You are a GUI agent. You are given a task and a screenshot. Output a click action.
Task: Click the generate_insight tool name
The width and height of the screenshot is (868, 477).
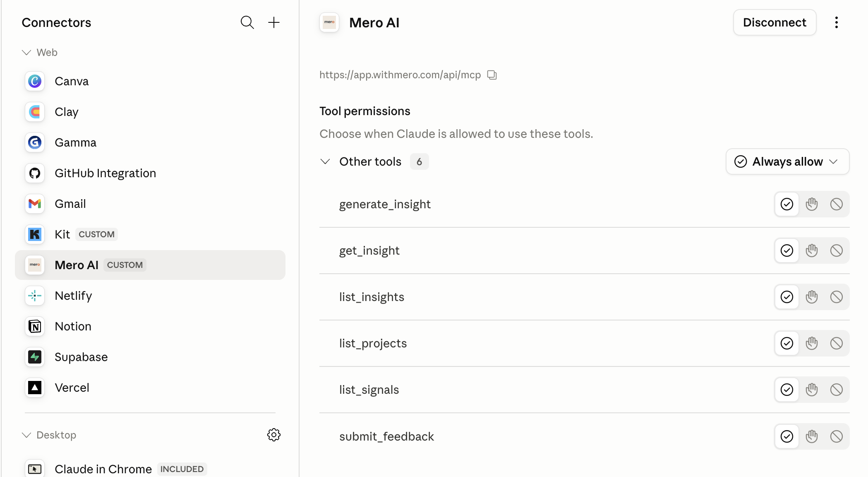[385, 204]
